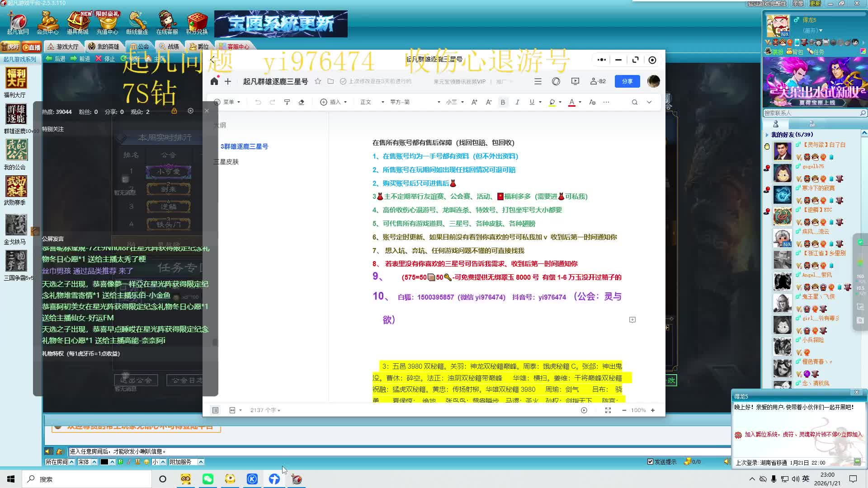Image resolution: width=868 pixels, height=488 pixels.
Task: Go to the document home icon
Action: (214, 81)
